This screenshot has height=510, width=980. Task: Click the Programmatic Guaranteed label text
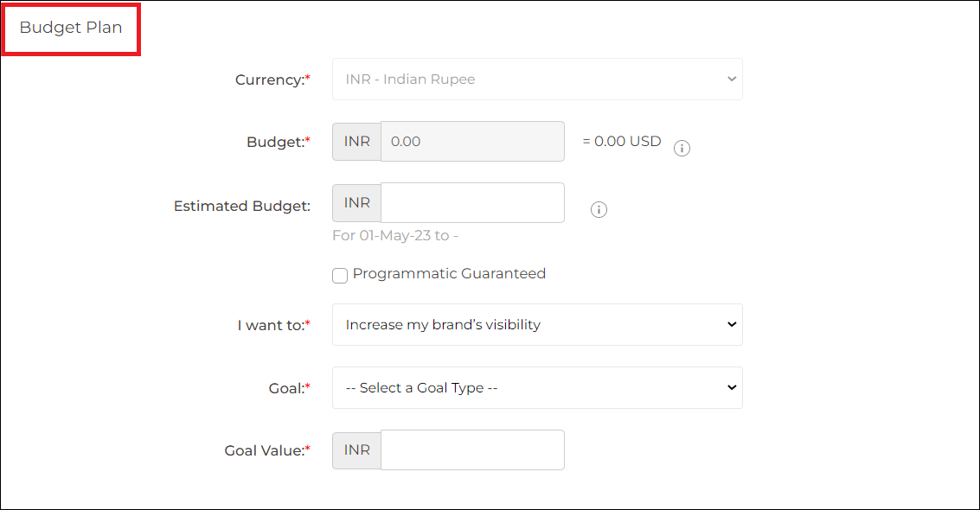click(449, 274)
